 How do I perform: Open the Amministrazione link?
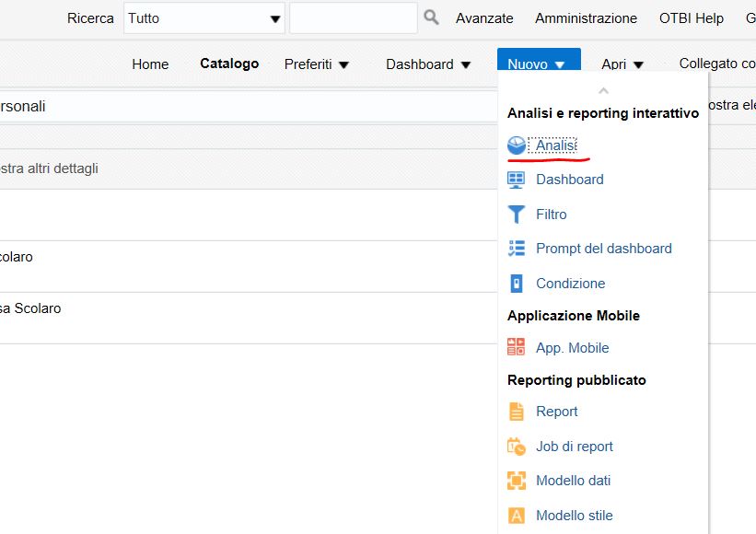pos(586,18)
